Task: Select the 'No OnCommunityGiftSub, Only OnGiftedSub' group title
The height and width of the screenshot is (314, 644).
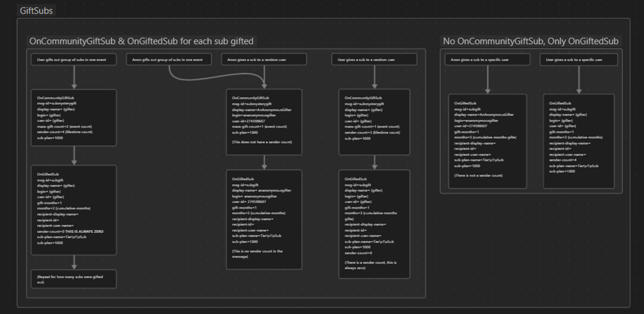Action: [531, 41]
